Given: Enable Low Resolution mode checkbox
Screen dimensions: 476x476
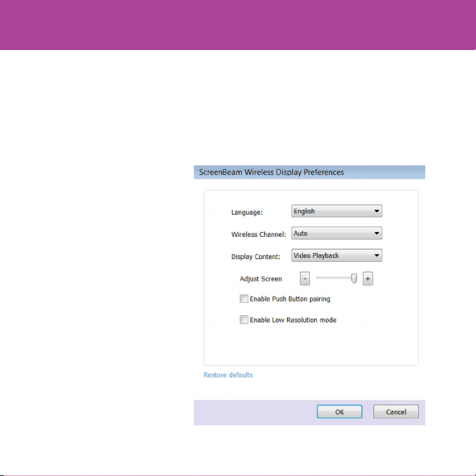Looking at the screenshot, I should (x=244, y=320).
